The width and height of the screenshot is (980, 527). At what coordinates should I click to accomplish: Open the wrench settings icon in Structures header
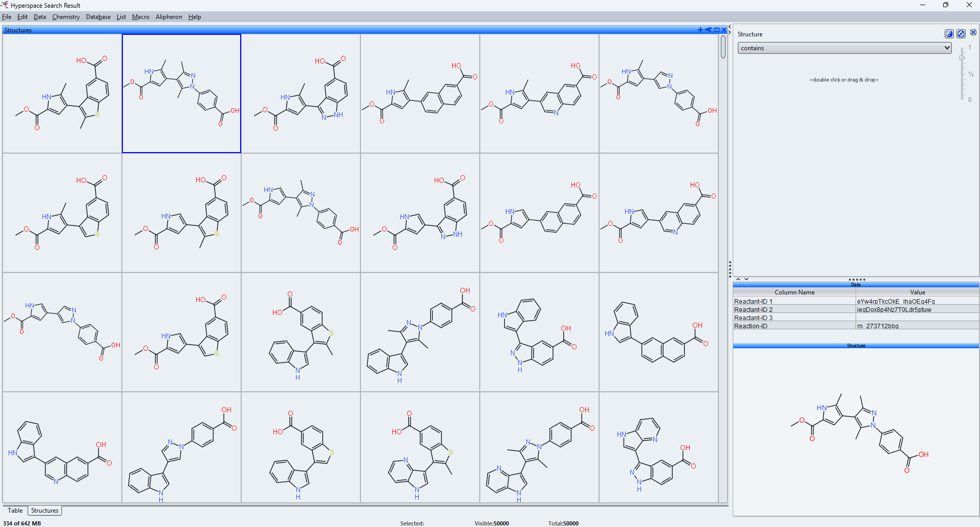(x=708, y=30)
